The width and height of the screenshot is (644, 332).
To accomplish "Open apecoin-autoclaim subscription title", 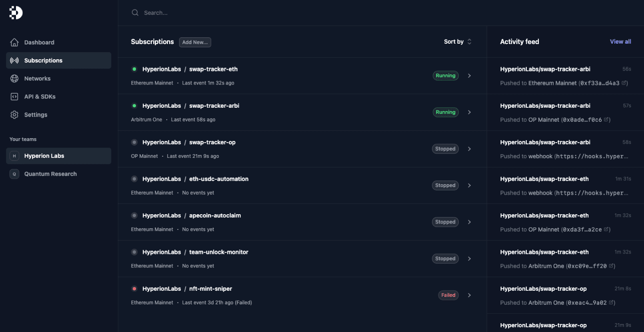I will pos(192,215).
